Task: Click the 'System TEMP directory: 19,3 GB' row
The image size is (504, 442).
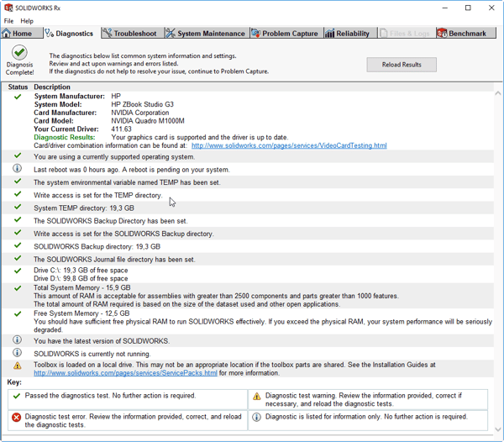Action: (248, 208)
